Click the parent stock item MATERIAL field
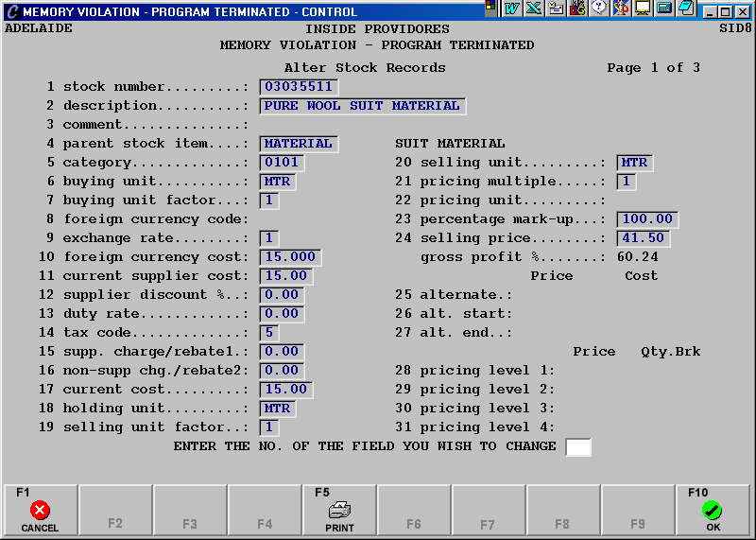The height and width of the screenshot is (540, 756). click(299, 144)
